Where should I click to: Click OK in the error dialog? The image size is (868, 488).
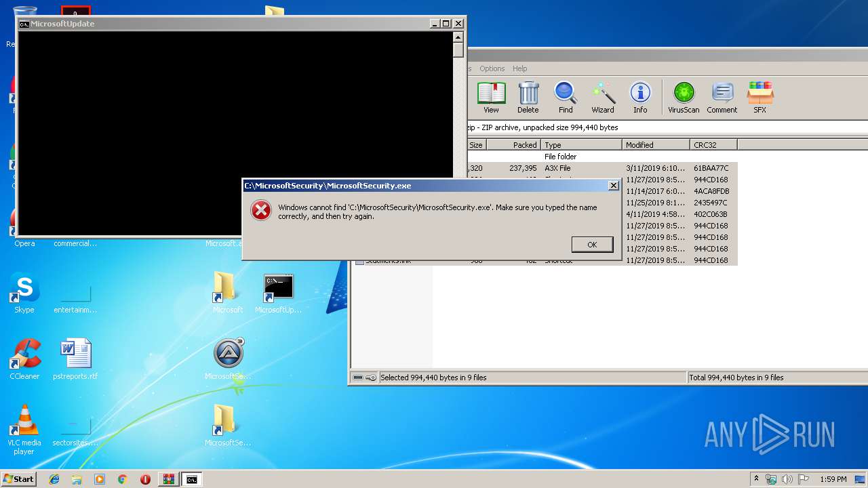coord(592,245)
